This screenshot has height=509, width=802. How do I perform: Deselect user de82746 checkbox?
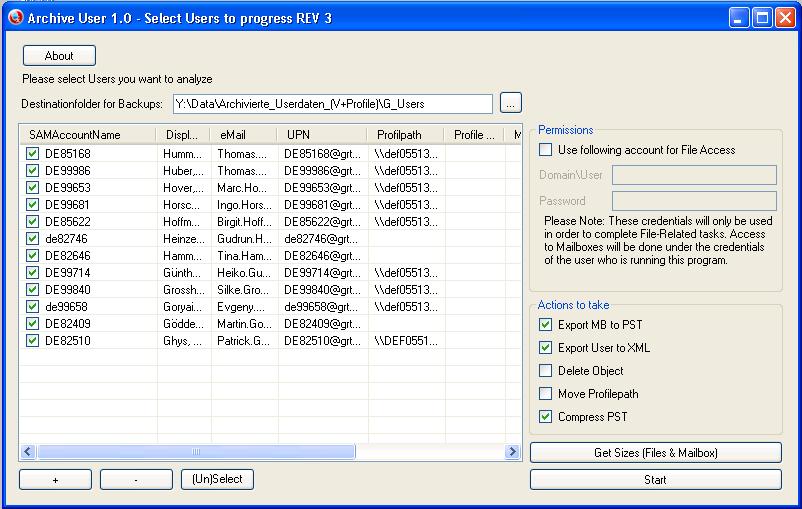click(33, 239)
